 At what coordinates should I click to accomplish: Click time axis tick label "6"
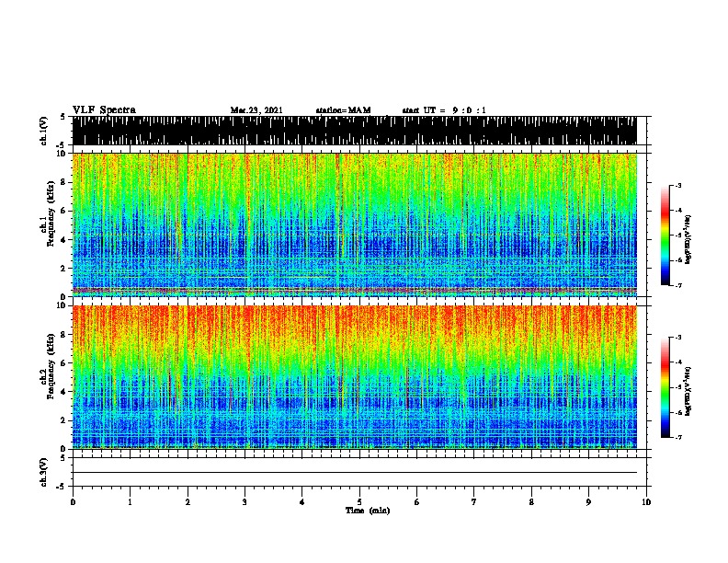pos(417,502)
